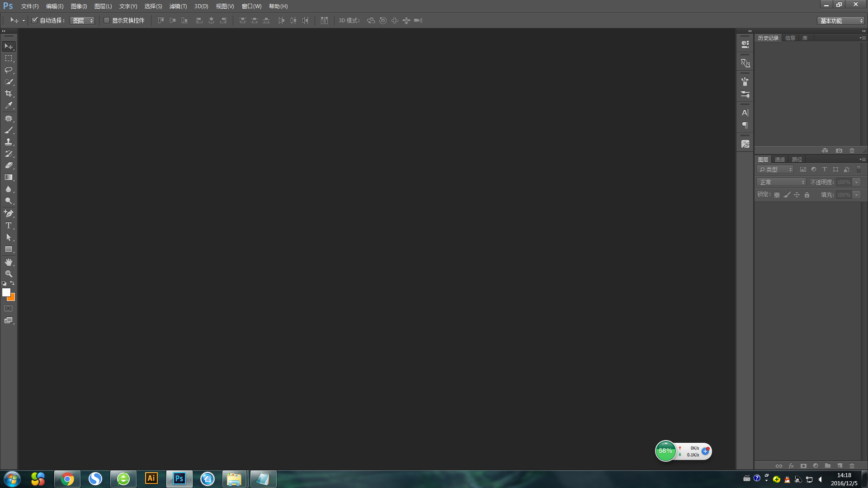
Task: Open the 图层 auto-select target dropdown
Action: tap(82, 21)
